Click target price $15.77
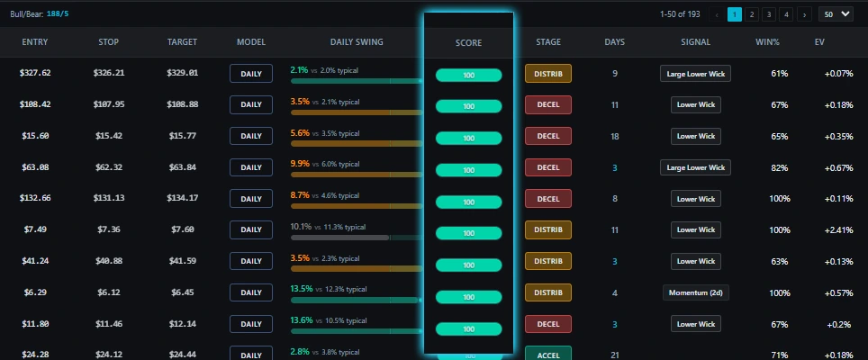 point(182,136)
